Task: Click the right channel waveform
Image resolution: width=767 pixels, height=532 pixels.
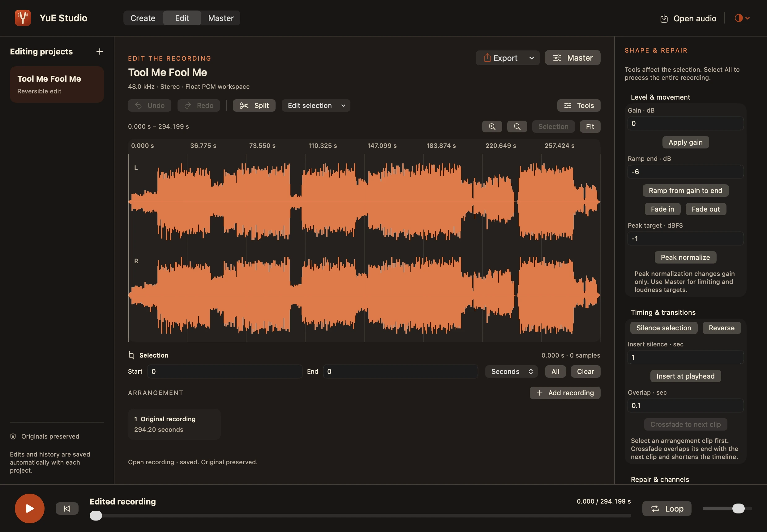Action: [x=364, y=295]
